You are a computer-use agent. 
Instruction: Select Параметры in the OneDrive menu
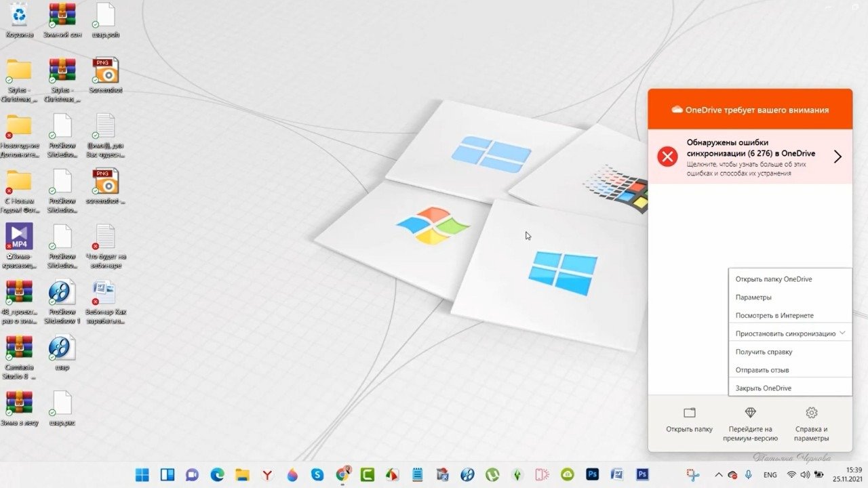[790, 298]
